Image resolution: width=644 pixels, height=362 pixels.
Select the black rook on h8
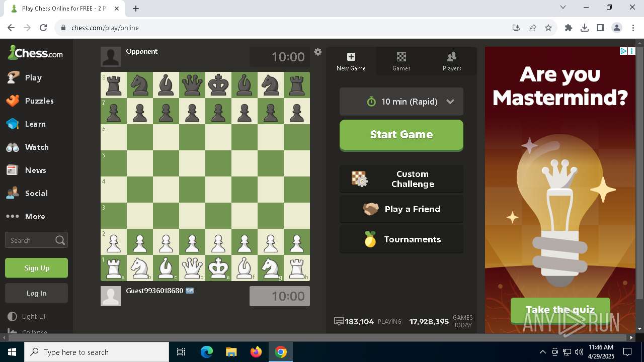[297, 85]
